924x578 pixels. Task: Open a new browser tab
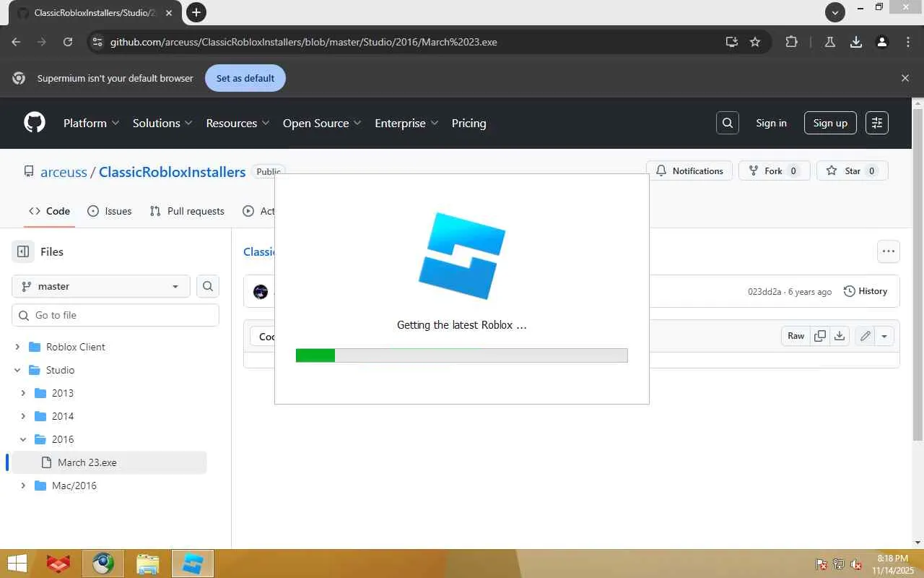(196, 12)
